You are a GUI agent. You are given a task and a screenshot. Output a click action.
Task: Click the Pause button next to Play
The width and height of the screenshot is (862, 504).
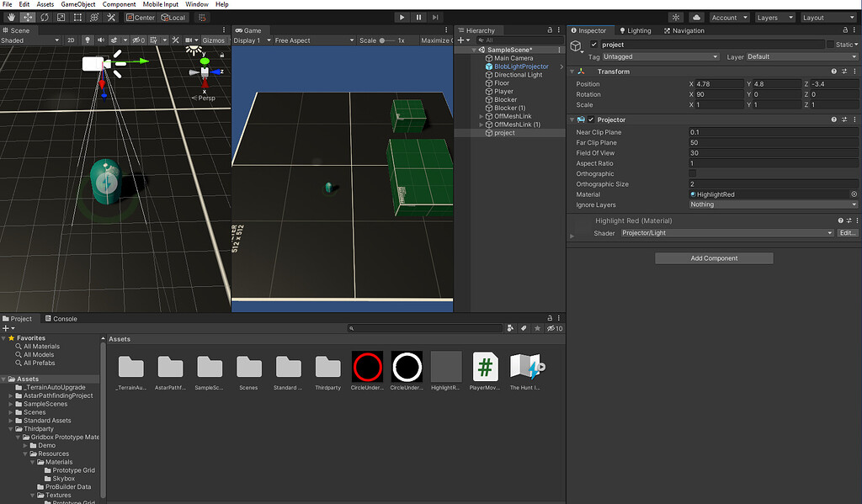tap(417, 16)
